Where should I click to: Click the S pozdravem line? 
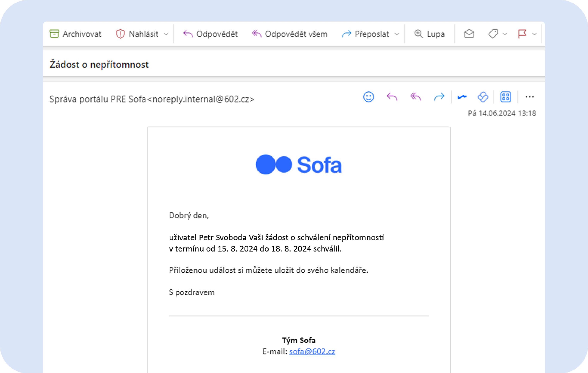coord(191,292)
